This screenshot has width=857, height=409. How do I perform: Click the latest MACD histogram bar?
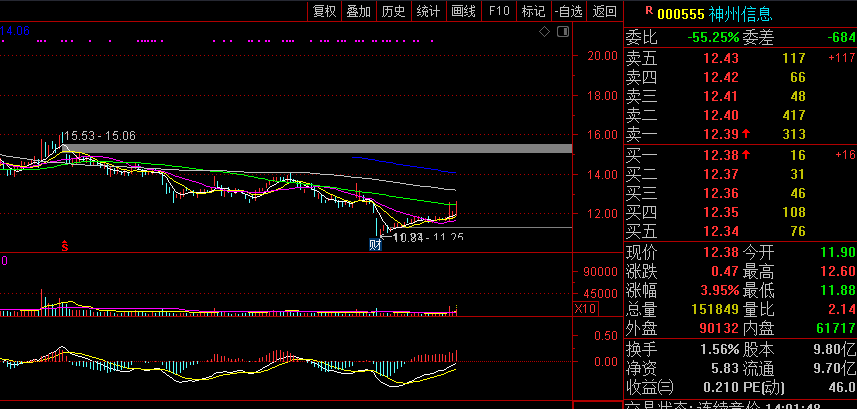pyautogui.click(x=456, y=355)
